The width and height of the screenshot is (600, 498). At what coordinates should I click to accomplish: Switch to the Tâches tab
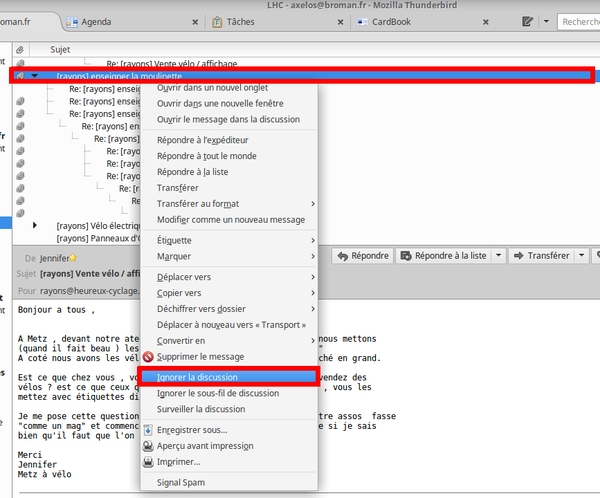point(240,22)
